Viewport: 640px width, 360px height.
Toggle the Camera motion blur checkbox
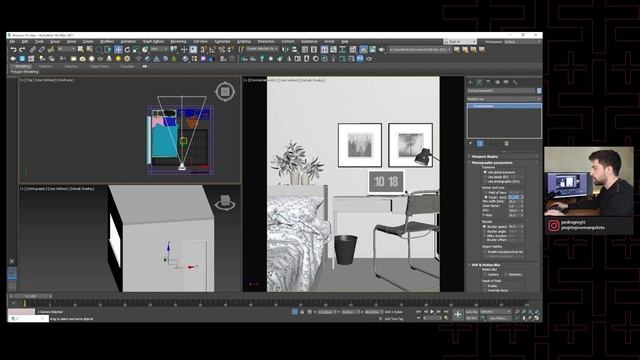pyautogui.click(x=485, y=275)
